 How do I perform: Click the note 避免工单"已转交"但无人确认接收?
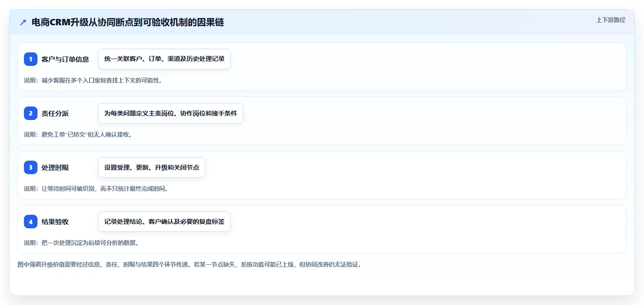click(x=78, y=134)
